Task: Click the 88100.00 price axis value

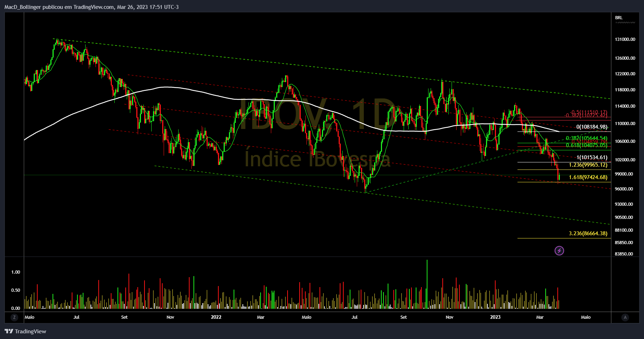Action: pyautogui.click(x=624, y=230)
